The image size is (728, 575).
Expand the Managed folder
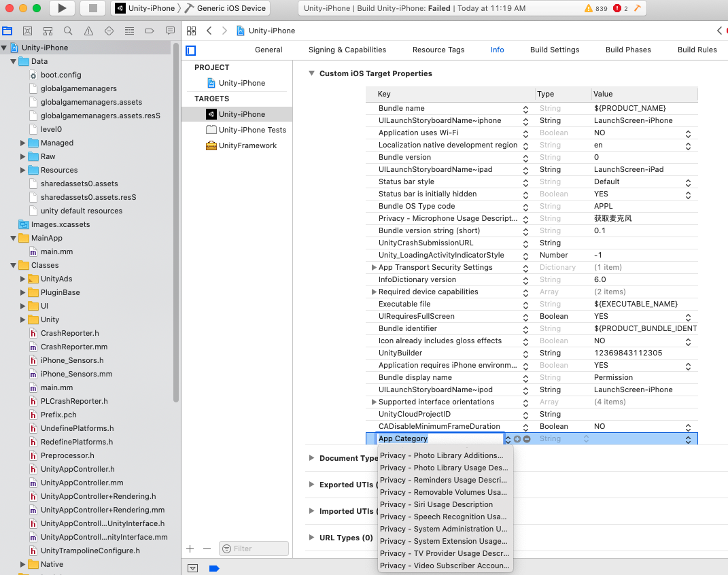coord(22,143)
